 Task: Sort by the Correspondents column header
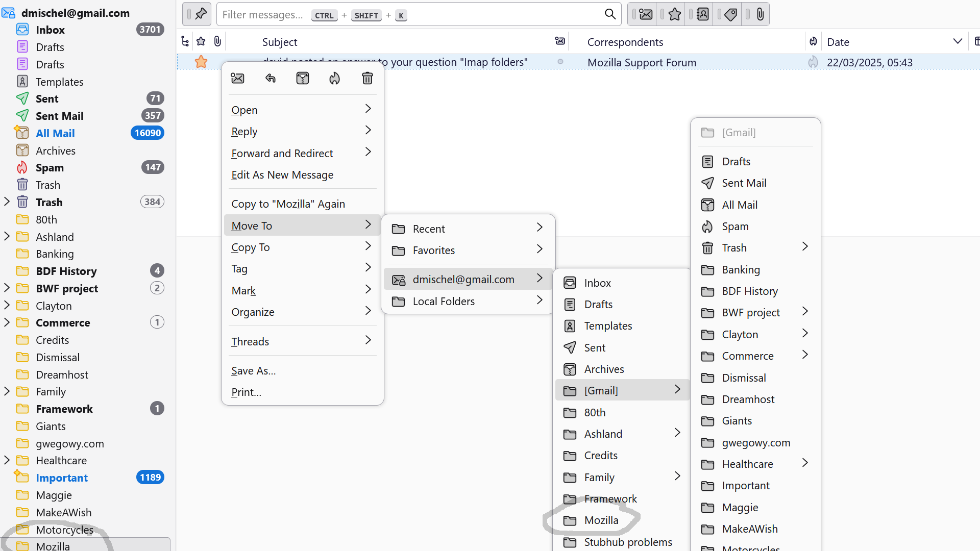[625, 42]
